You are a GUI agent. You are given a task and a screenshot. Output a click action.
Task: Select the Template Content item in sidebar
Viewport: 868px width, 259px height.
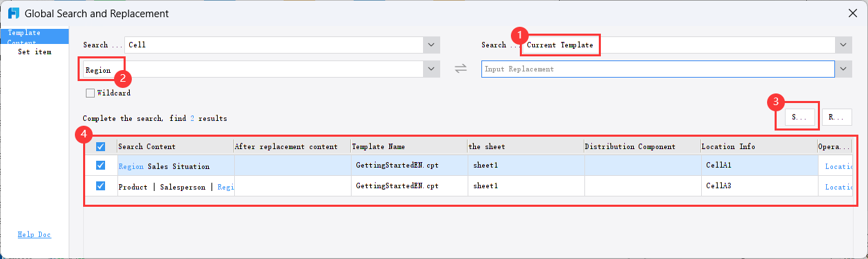[x=34, y=37]
